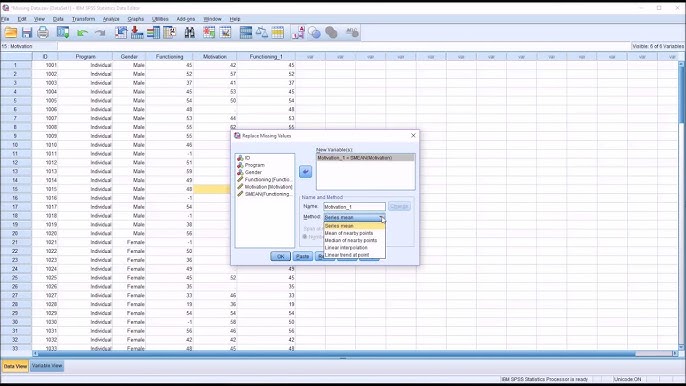Select row header 15
Screen dimensions: 686x386
click(15, 189)
